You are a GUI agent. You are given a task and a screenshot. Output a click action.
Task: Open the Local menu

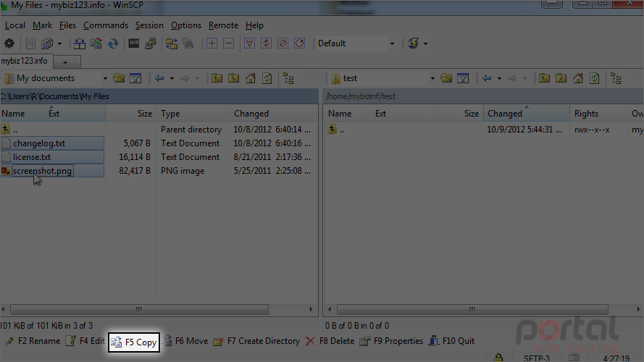(14, 25)
